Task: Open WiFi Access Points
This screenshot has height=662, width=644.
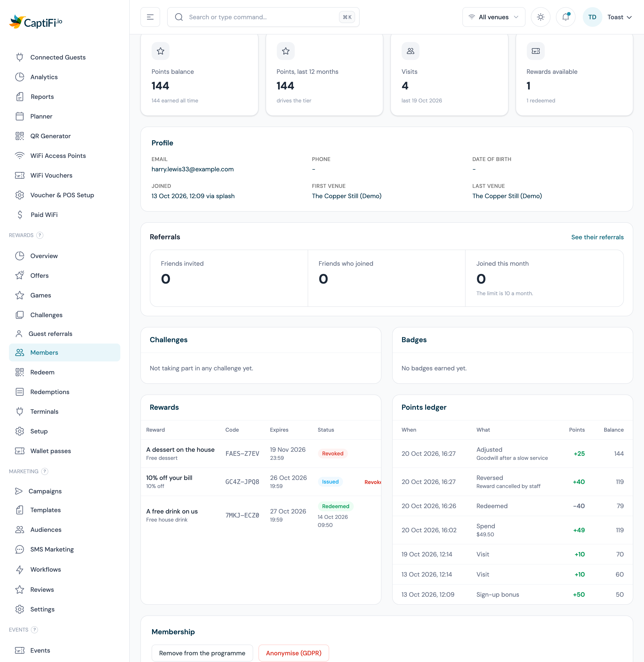Action: coord(65,156)
